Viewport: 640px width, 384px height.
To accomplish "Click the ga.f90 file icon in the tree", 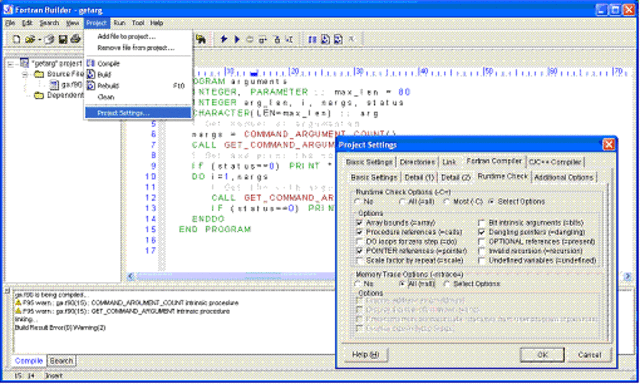I will [54, 85].
